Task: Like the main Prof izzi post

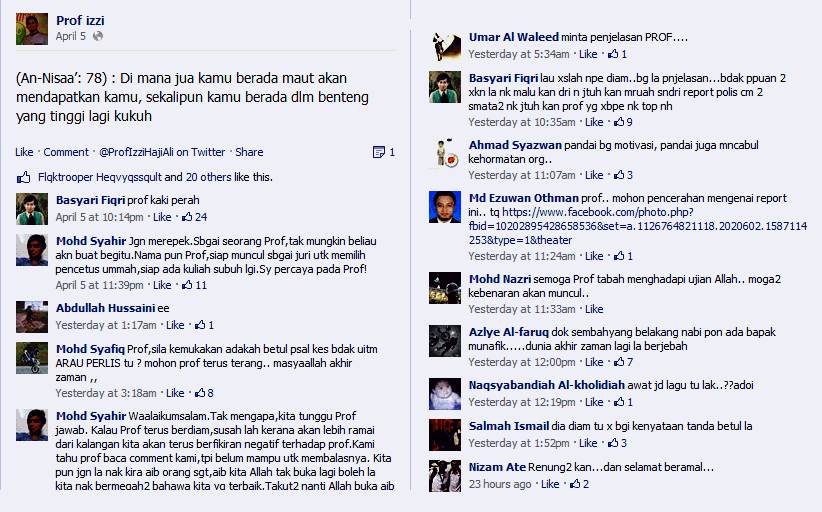Action: 24,152
